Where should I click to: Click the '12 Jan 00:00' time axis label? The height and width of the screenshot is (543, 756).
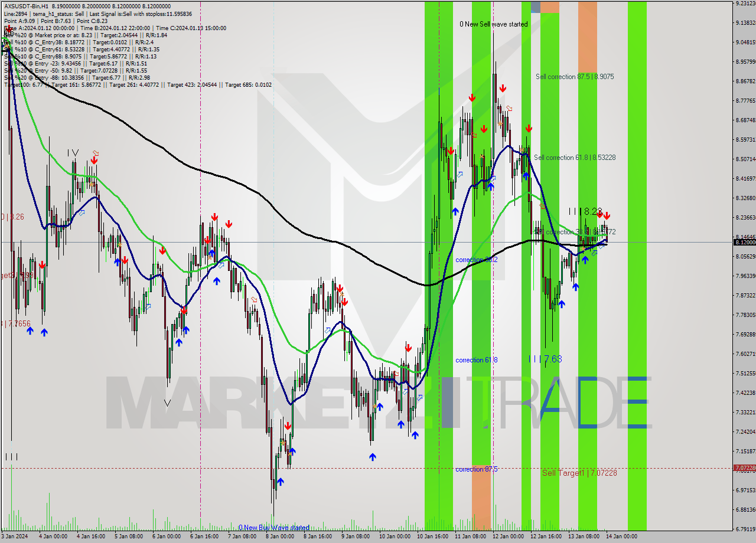pos(507,537)
